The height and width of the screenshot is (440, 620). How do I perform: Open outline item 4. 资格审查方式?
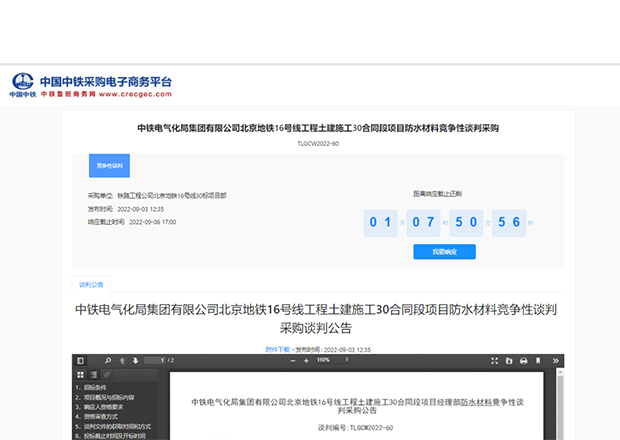tap(96, 417)
